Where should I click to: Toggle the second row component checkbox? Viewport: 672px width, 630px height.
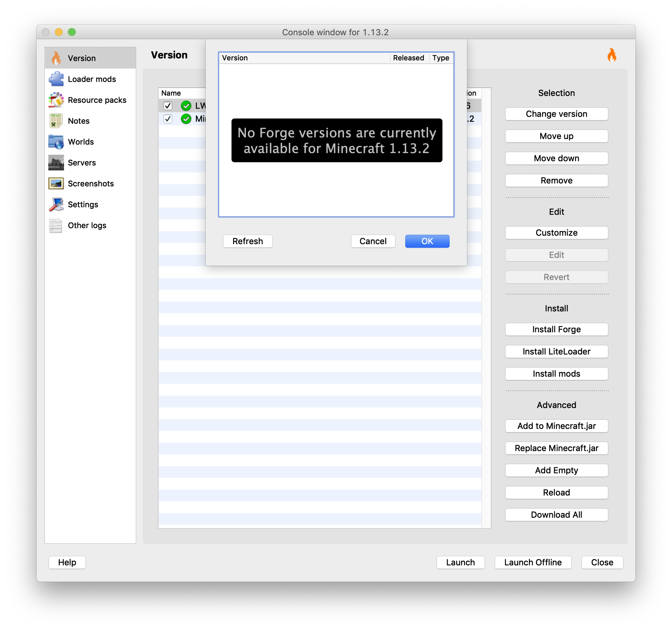(168, 119)
